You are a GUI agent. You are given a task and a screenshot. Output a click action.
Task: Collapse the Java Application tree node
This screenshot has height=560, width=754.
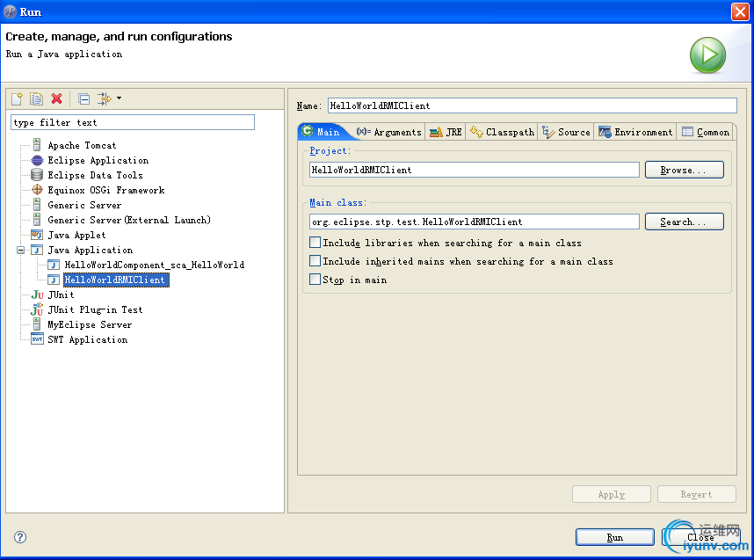coord(20,250)
